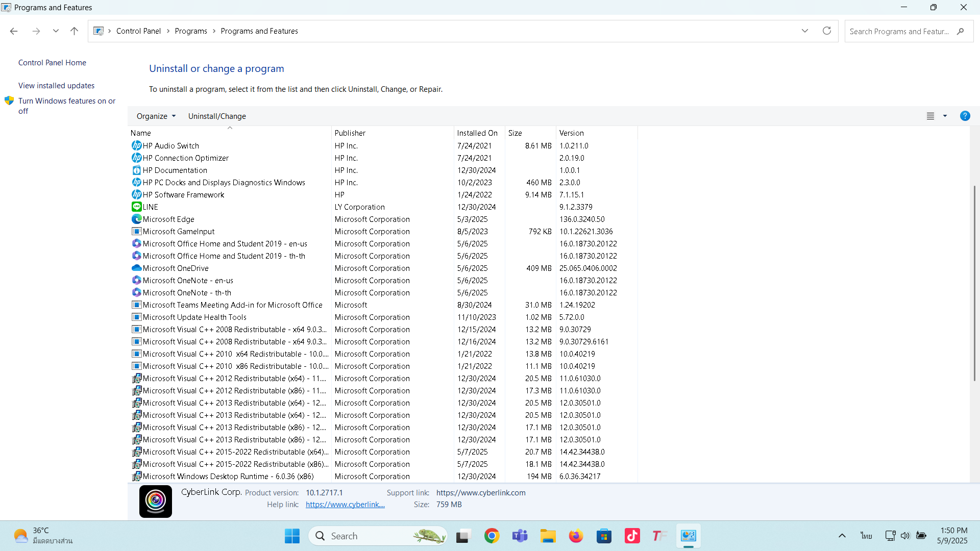Open Control Panel Home link

pos(52,63)
